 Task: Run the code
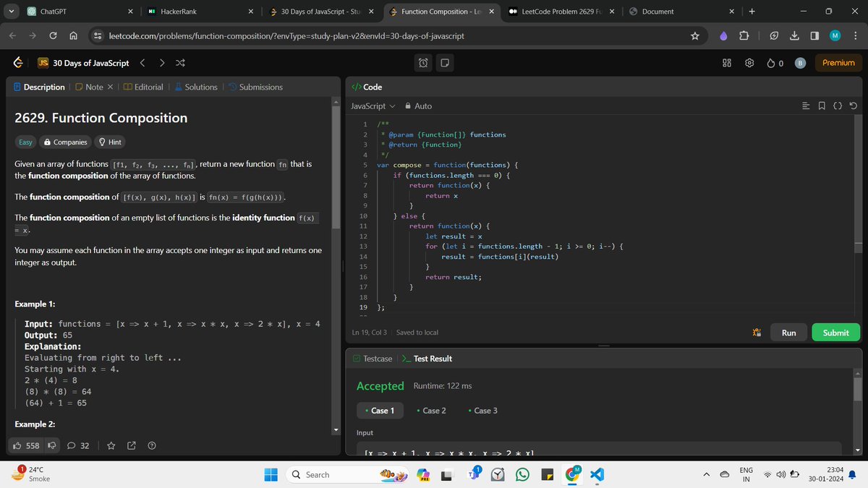click(x=788, y=332)
